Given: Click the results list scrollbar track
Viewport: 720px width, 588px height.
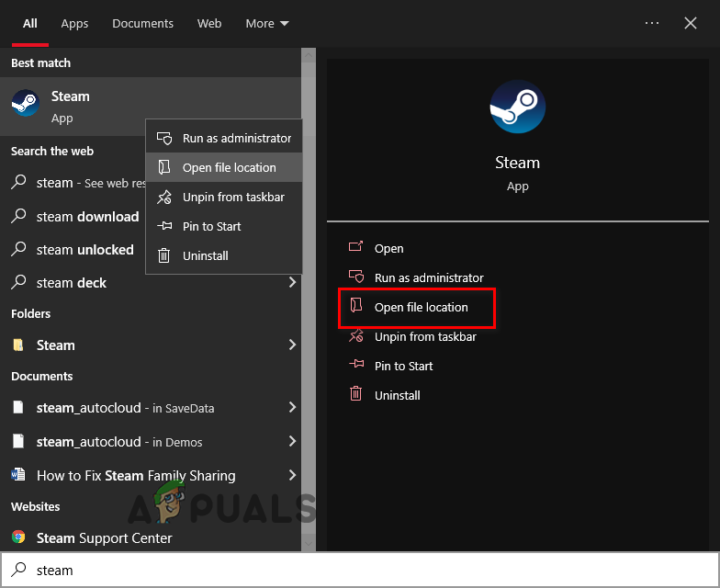Looking at the screenshot, I should tap(309, 299).
